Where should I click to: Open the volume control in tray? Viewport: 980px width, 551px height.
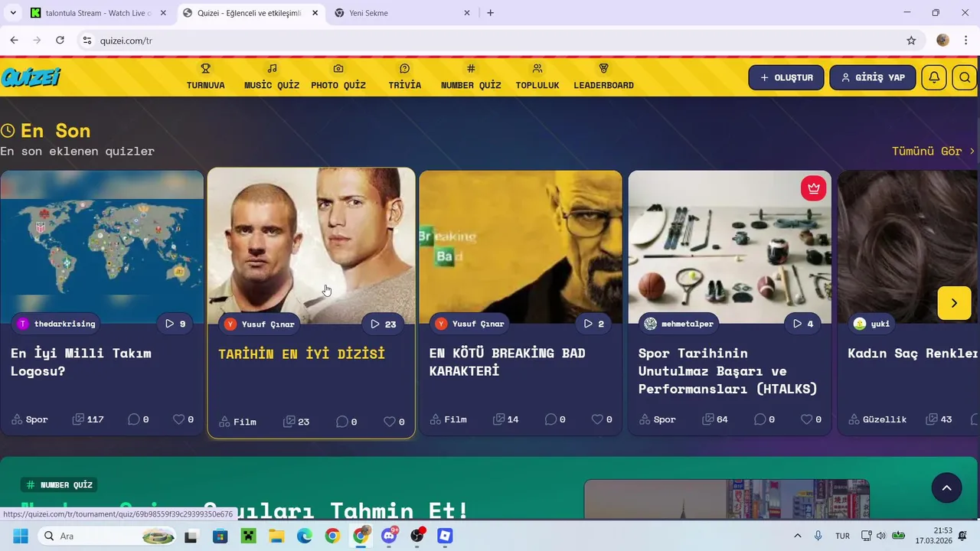880,536
